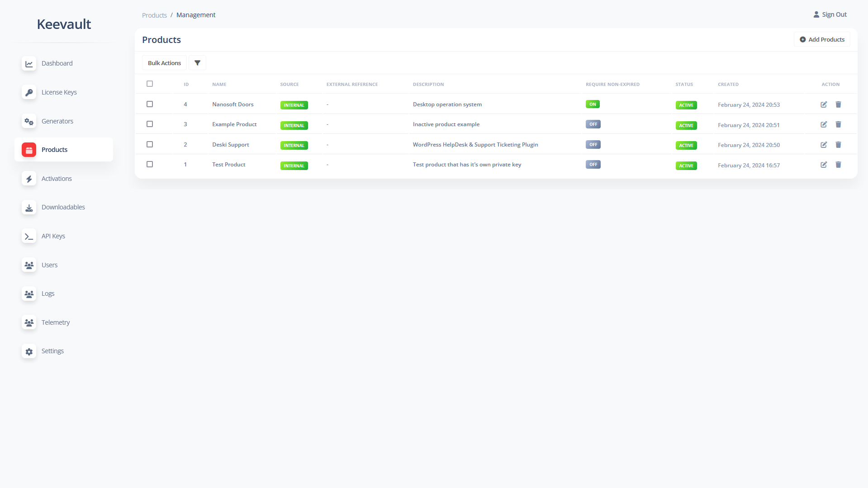Viewport: 868px width, 488px height.
Task: Open the table filter funnel
Action: coord(197,63)
